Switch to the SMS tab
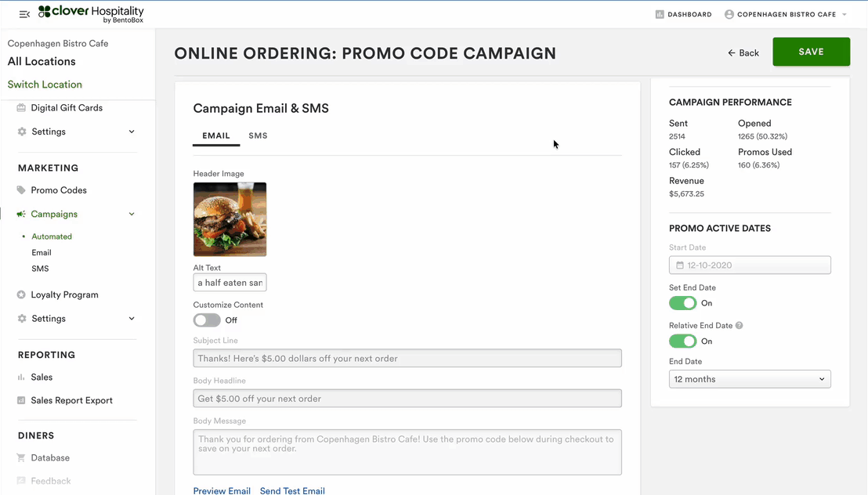Screen dimensions: 868x495 [x=258, y=135]
